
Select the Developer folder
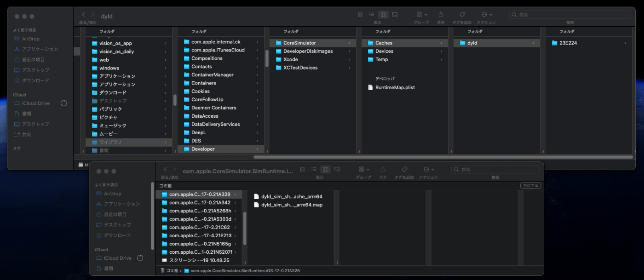pos(221,149)
